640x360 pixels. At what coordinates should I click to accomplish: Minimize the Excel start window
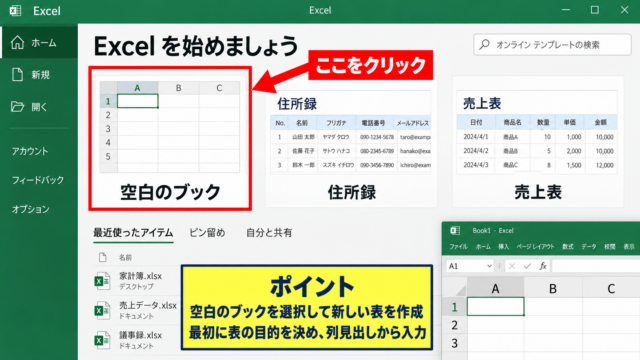point(566,10)
